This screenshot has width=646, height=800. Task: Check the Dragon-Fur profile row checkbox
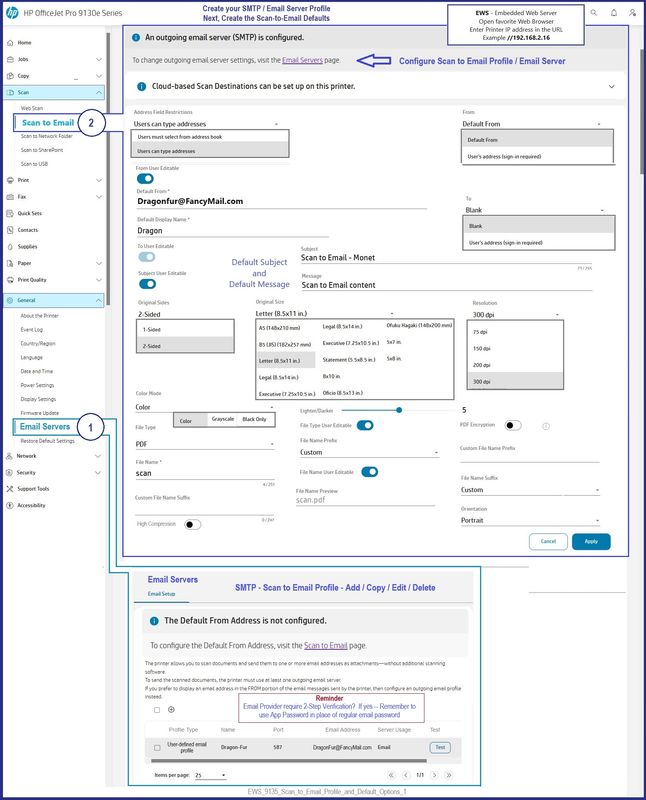pyautogui.click(x=157, y=747)
